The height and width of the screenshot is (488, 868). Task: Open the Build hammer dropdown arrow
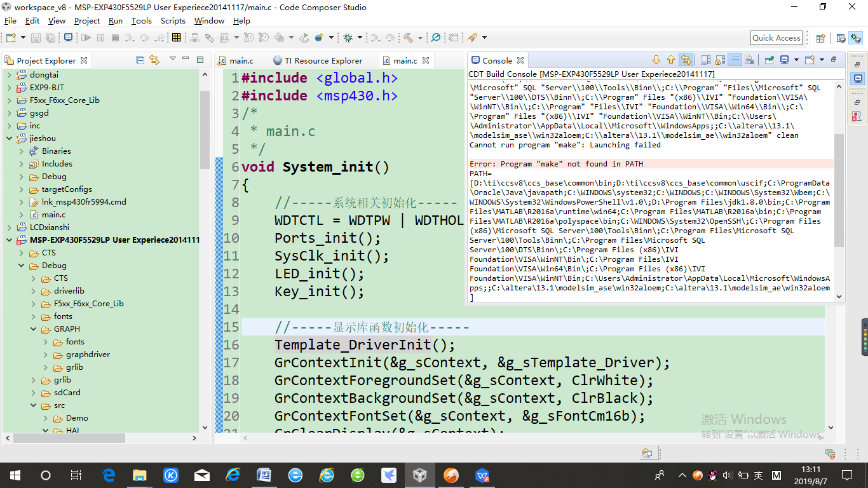(421, 38)
